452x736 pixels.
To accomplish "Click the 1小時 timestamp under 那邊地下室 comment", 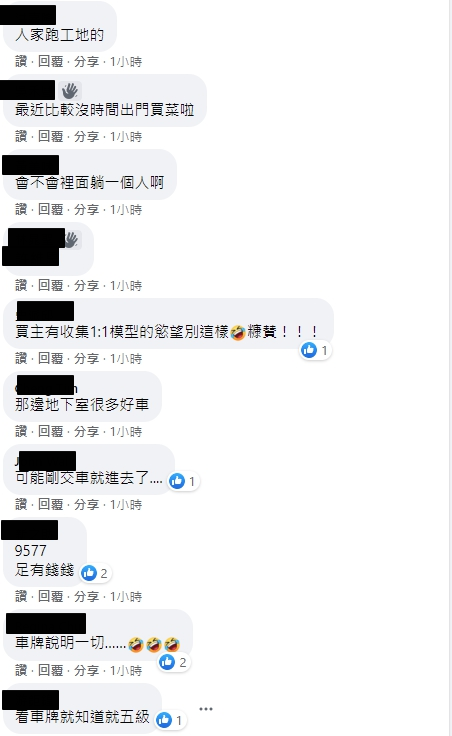I will [126, 431].
